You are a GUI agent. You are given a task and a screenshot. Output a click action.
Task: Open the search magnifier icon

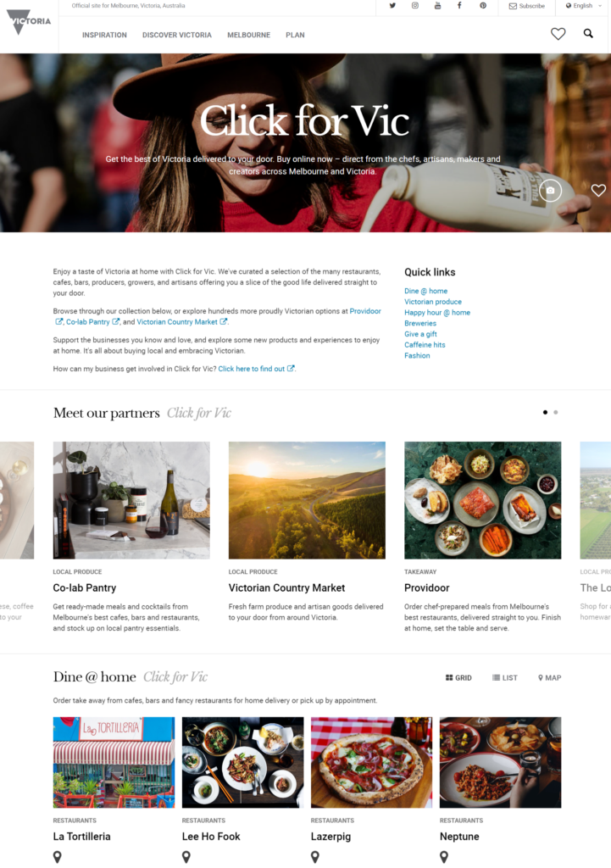[x=588, y=34]
